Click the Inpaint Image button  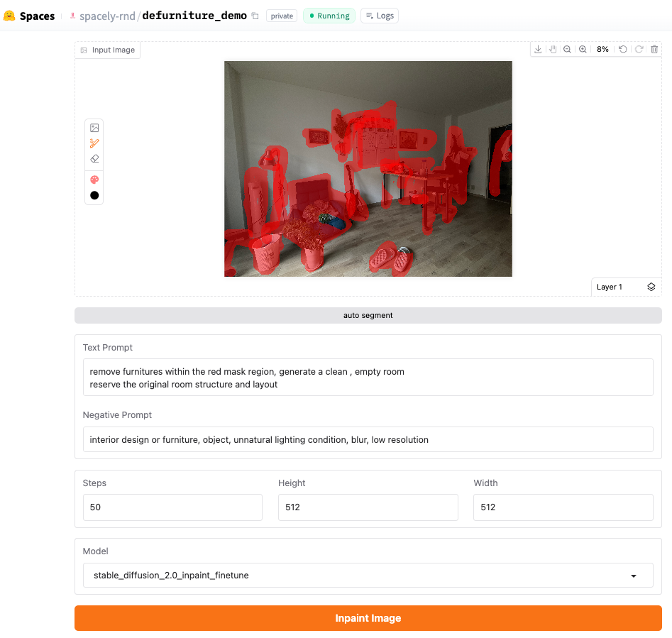[368, 618]
